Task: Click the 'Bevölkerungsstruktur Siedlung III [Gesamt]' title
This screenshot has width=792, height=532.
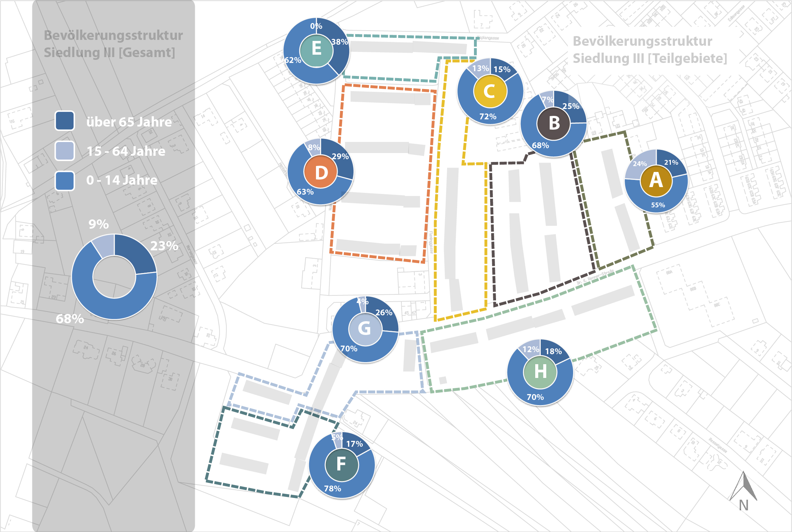Action: [x=113, y=44]
